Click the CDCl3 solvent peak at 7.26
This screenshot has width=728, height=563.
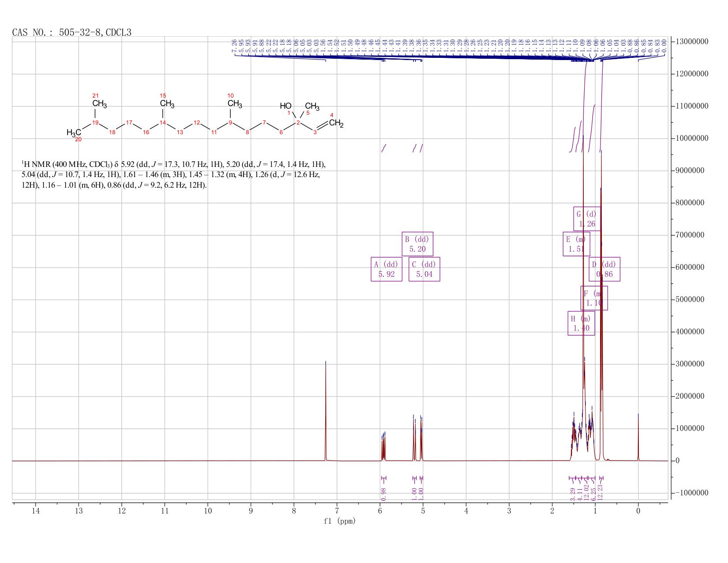point(326,411)
